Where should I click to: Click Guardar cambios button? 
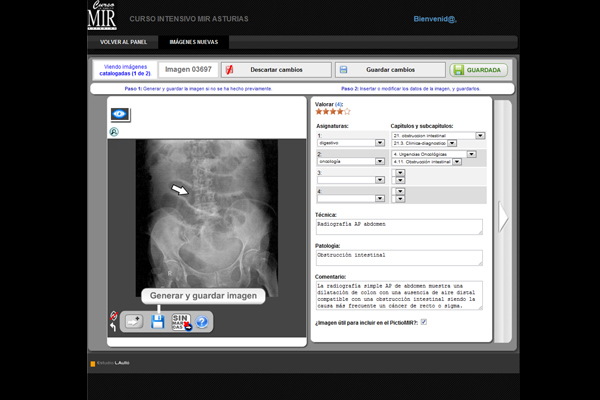[390, 70]
